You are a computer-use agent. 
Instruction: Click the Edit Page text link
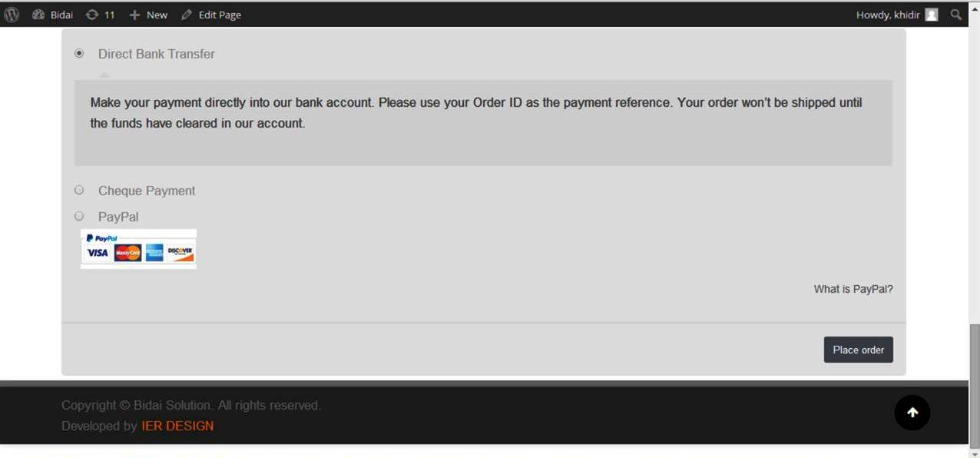(x=220, y=15)
